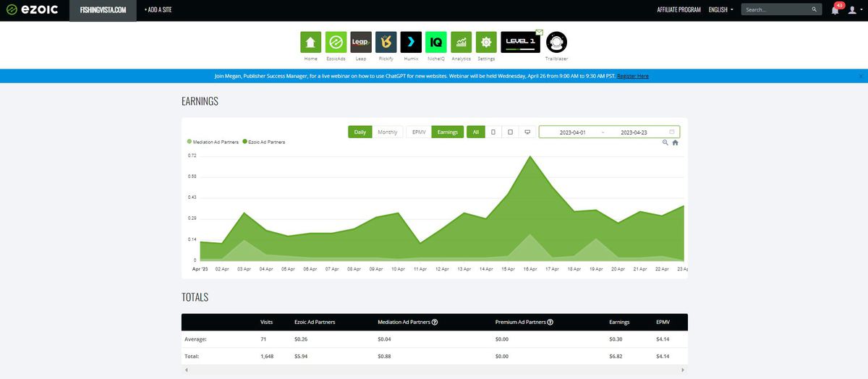Open the Settings gear icon
Screen dimensions: 868x379
pos(486,41)
